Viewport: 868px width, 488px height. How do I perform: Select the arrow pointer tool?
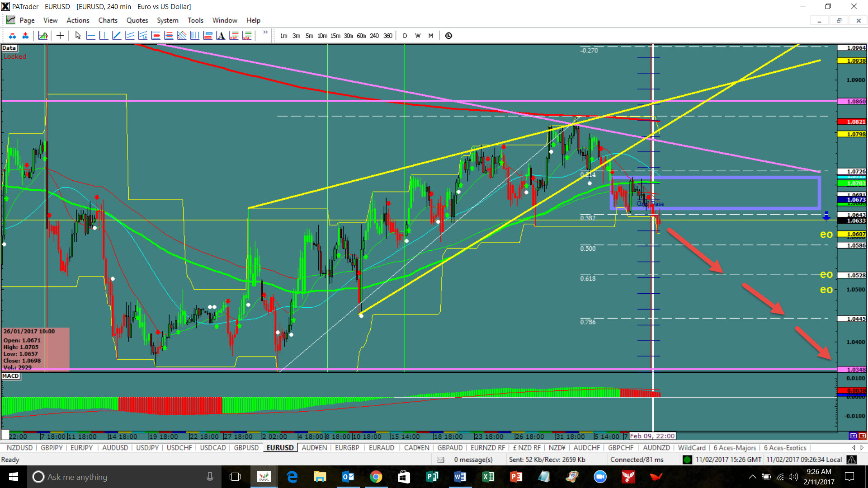pyautogui.click(x=78, y=36)
